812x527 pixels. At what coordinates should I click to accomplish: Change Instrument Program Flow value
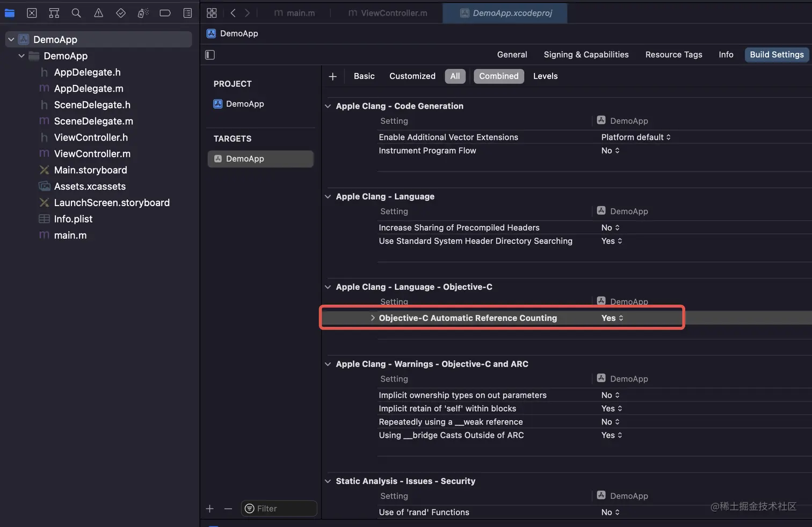(611, 151)
